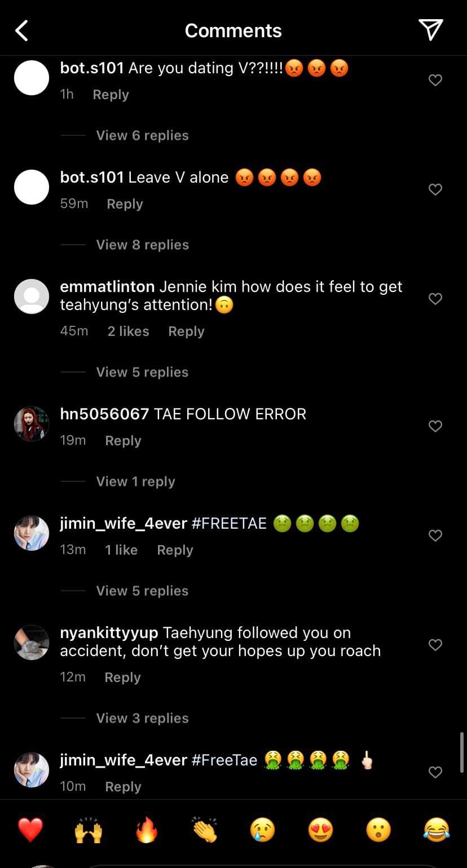Tap the clapping hands emoji reaction
Viewport: 467px width, 868px height.
205,830
